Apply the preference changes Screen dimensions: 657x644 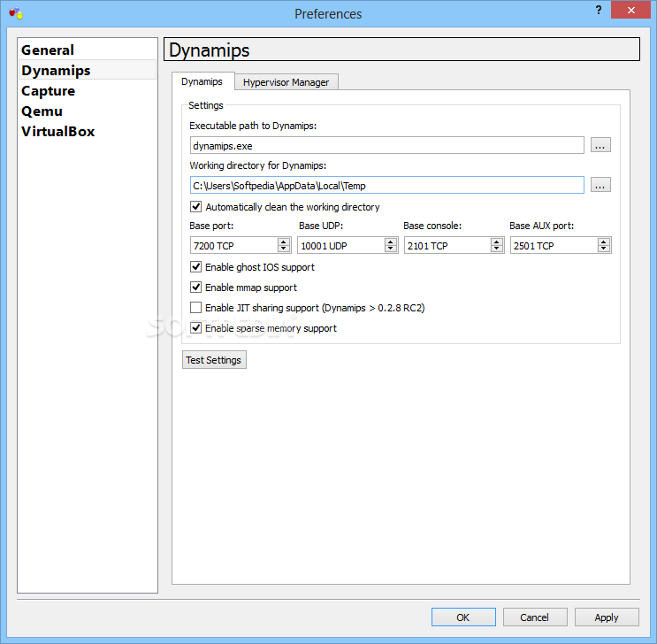(x=607, y=617)
